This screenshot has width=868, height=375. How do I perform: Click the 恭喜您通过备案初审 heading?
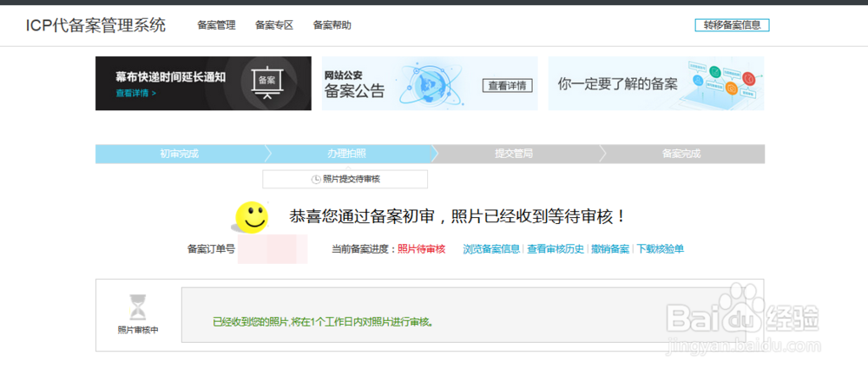click(457, 217)
